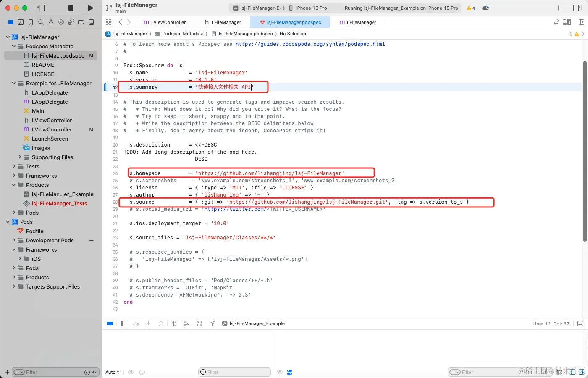Open Debug View Hierarchy
588x378 pixels.
click(174, 323)
